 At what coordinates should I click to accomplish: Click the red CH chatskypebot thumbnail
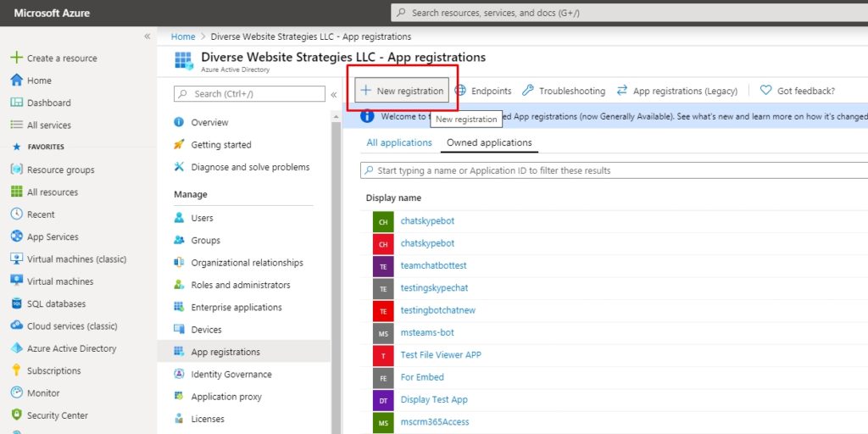point(383,243)
